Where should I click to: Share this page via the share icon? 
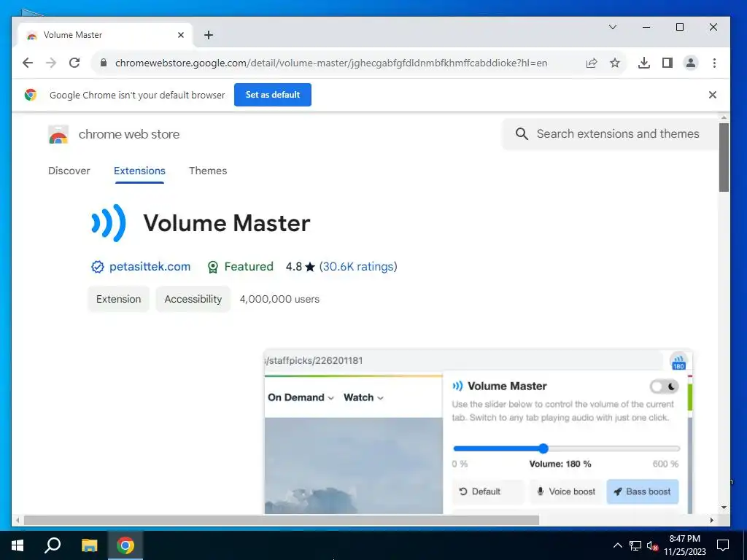(x=592, y=63)
